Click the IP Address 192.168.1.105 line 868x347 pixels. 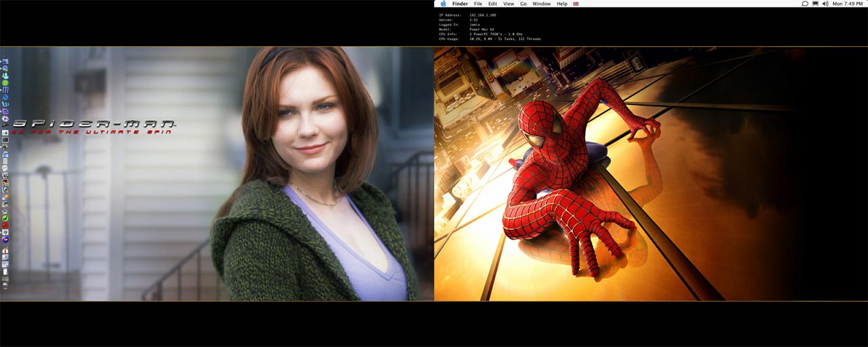(467, 14)
